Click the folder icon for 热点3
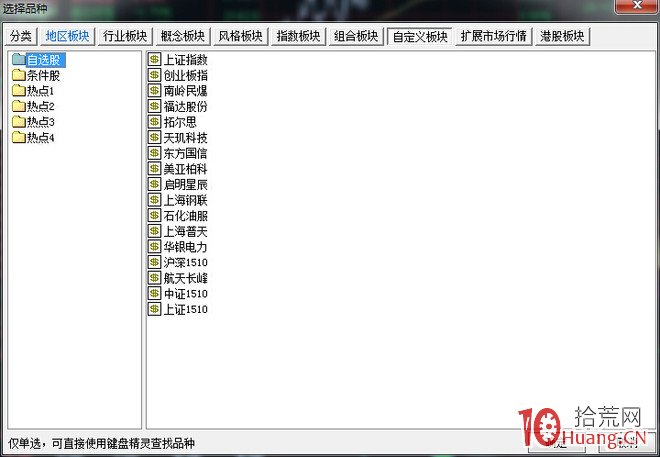The image size is (660, 457). point(18,122)
